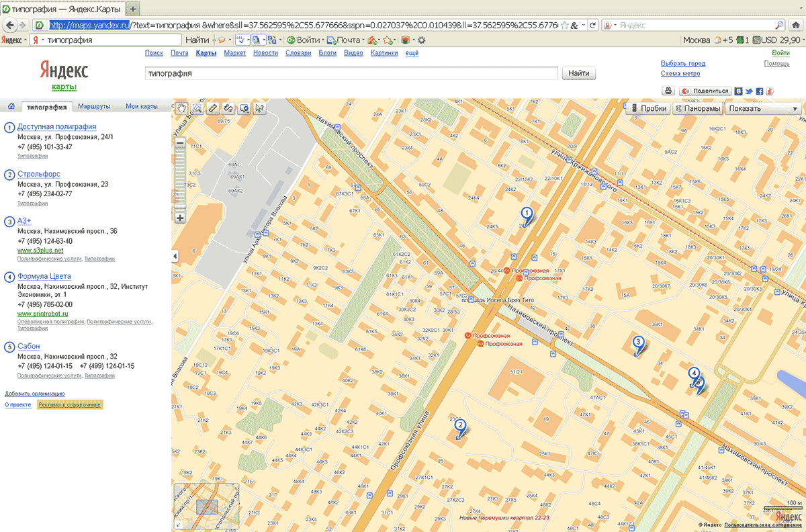806x532 pixels.
Task: Open Yandex Bar settings gear icon
Action: (421, 40)
